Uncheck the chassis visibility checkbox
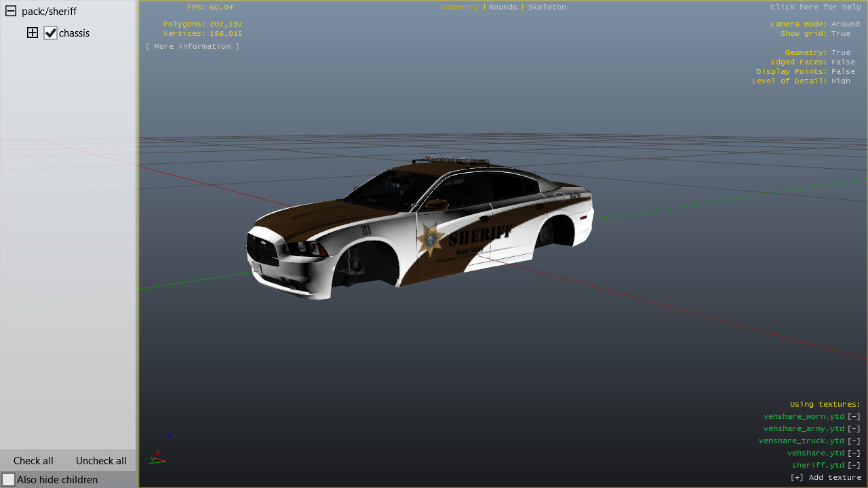Viewport: 868px width, 488px height. 50,33
